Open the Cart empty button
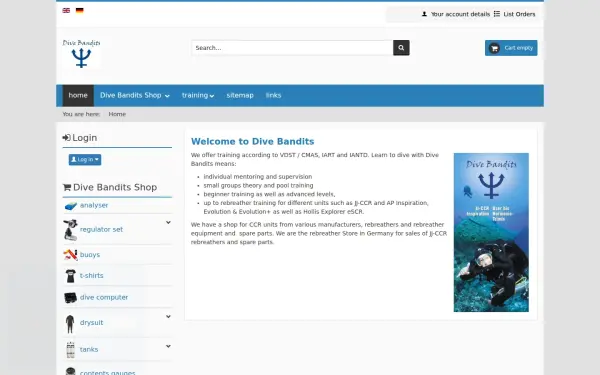 (511, 48)
